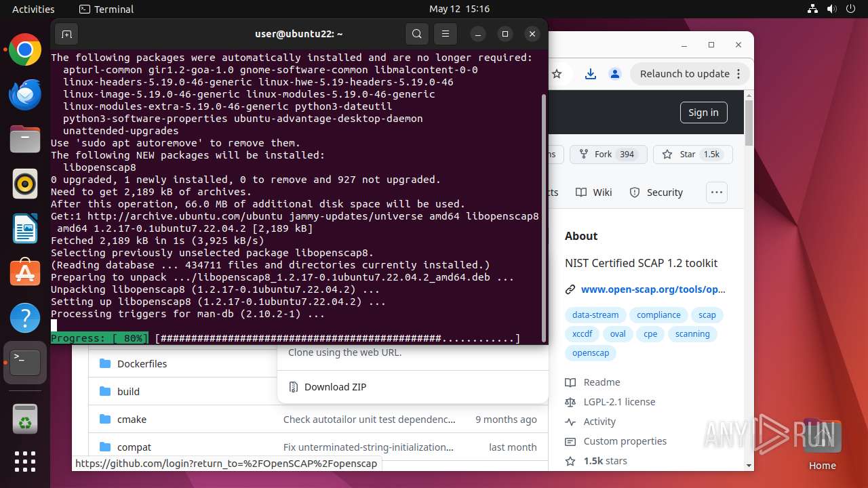Viewport: 868px width, 488px height.
Task: Open Chrome downloads icon
Action: click(x=591, y=74)
